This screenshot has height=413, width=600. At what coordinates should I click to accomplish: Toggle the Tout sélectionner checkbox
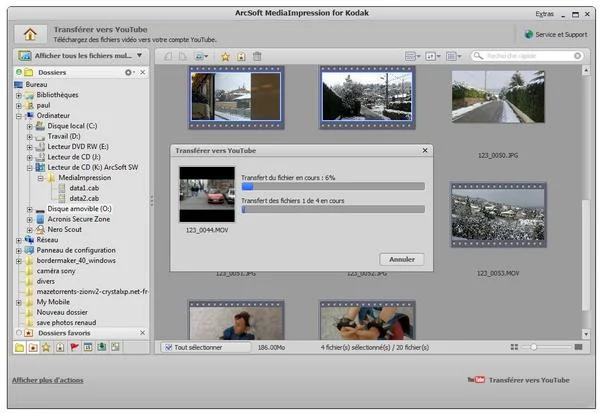tap(168, 347)
